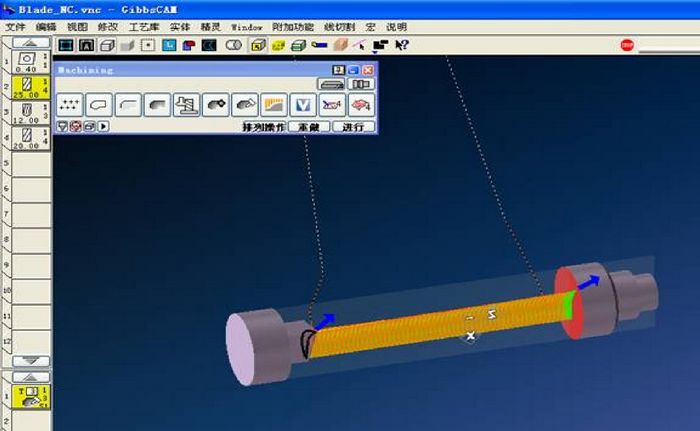Open the 线切割 menu
The image size is (700, 431).
339,27
